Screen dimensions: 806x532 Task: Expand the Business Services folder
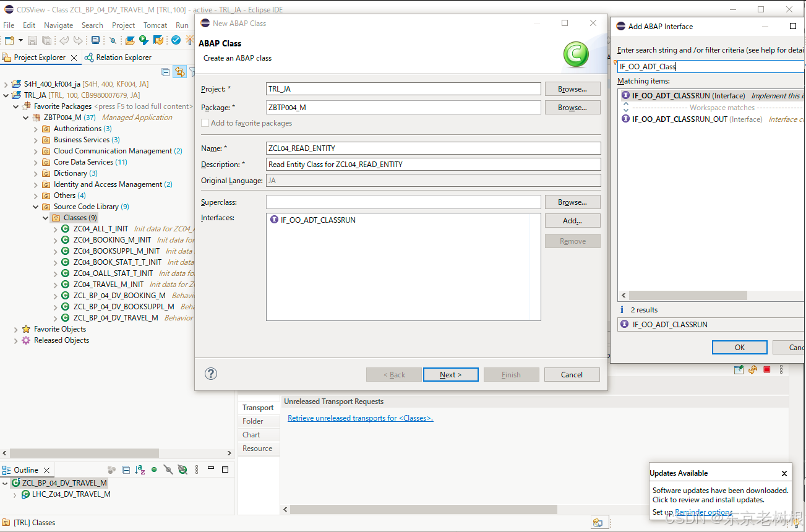pos(36,140)
